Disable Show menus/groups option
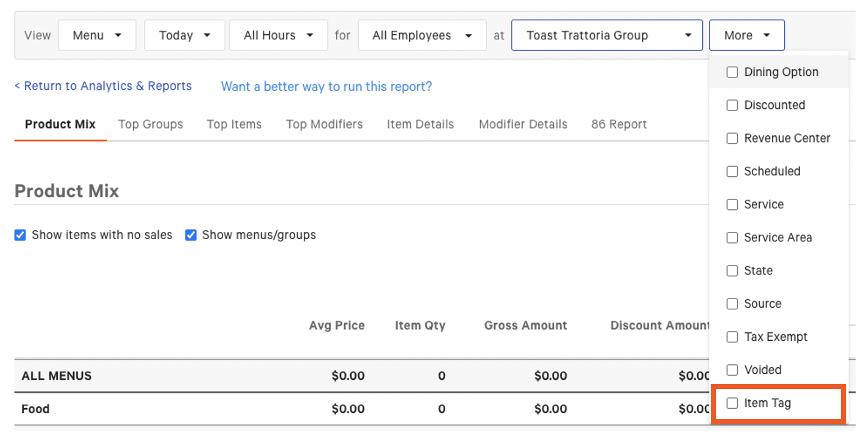The image size is (868, 439). pyautogui.click(x=191, y=235)
